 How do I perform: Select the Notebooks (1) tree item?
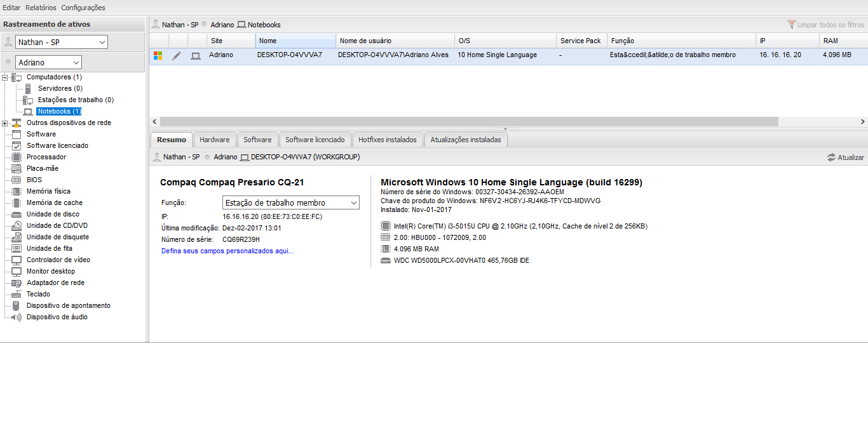pyautogui.click(x=59, y=111)
